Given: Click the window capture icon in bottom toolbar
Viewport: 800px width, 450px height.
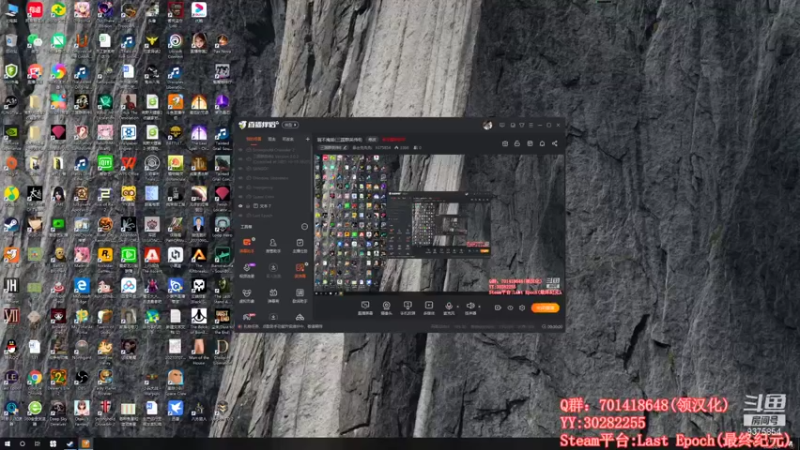Looking at the screenshot, I should [407, 305].
